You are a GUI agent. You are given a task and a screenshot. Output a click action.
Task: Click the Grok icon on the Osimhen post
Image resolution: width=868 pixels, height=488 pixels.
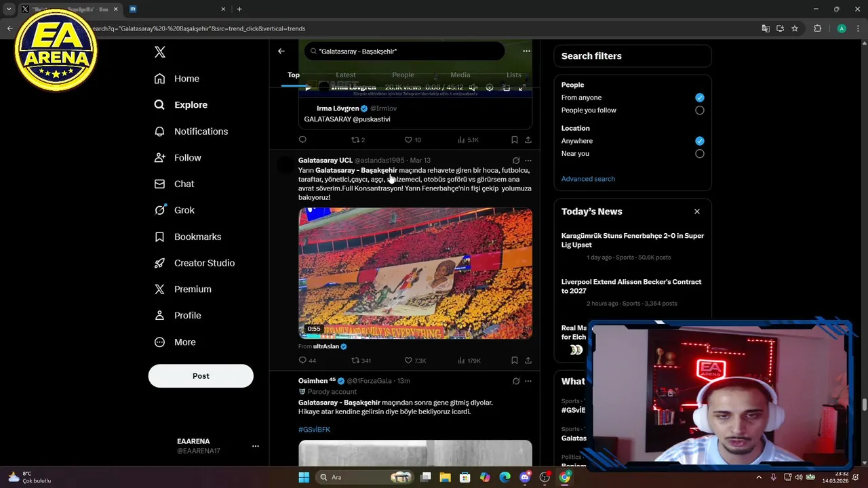click(516, 382)
